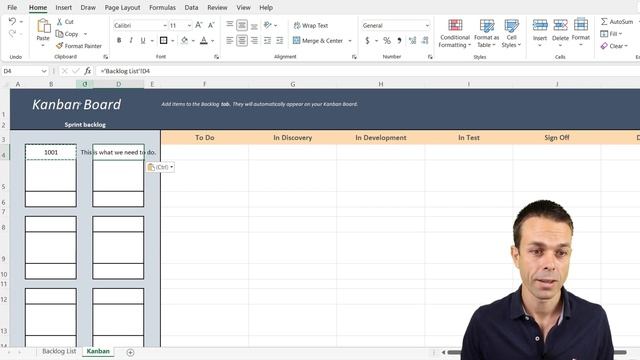Image resolution: width=640 pixels, height=360 pixels.
Task: Switch to the Insert tab
Action: [63, 7]
